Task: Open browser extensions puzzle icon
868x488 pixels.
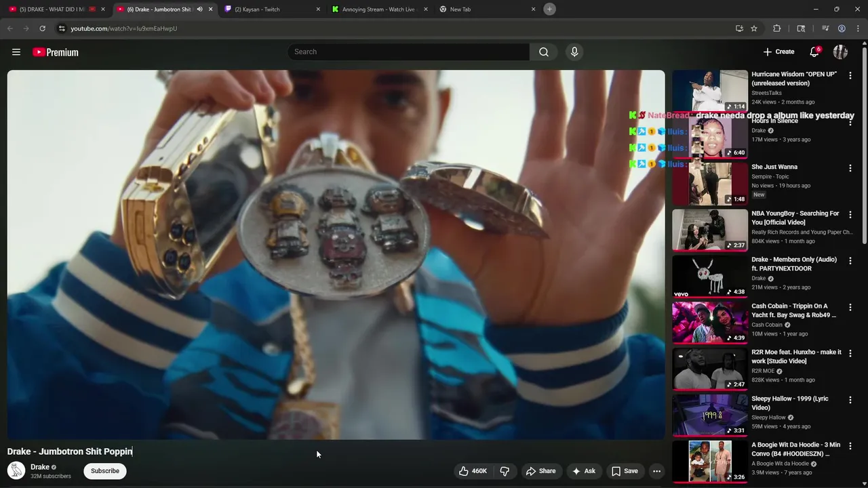Action: click(x=777, y=28)
